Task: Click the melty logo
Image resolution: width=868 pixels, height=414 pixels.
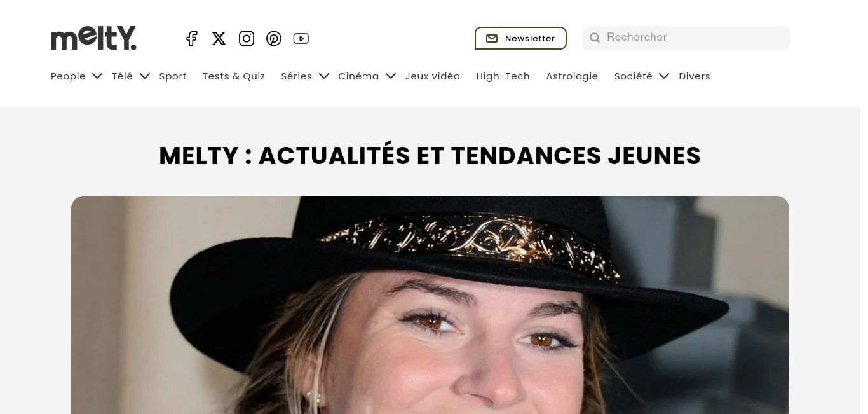Action: (x=94, y=38)
